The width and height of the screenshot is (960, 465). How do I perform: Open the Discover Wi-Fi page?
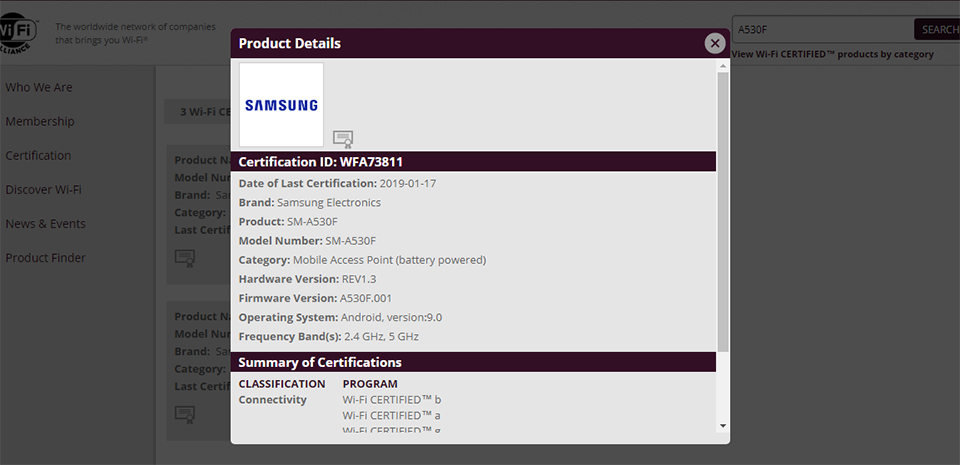(x=43, y=190)
